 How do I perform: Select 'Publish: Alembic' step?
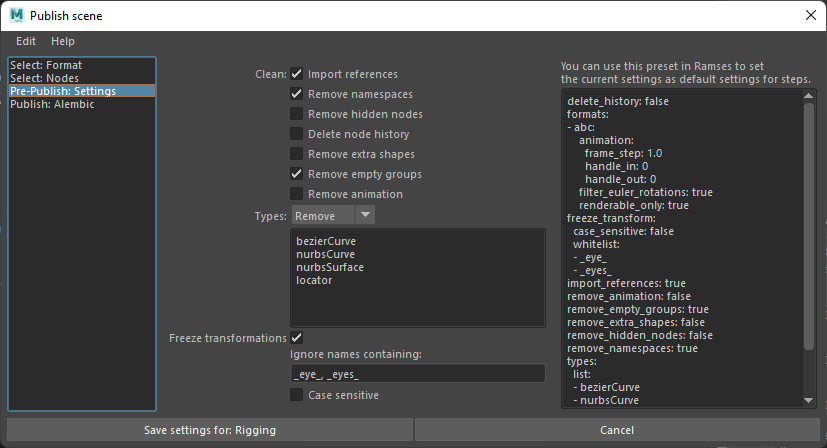(52, 104)
